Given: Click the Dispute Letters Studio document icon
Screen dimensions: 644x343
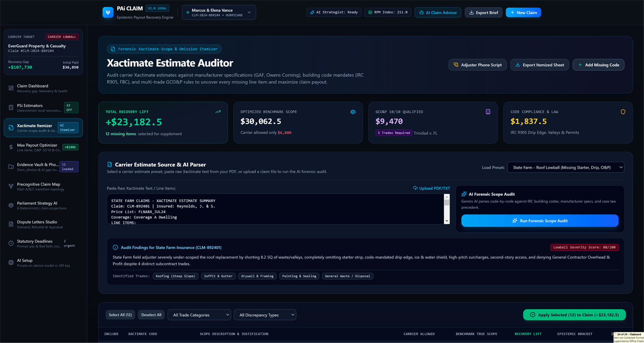Looking at the screenshot, I should tap(11, 224).
